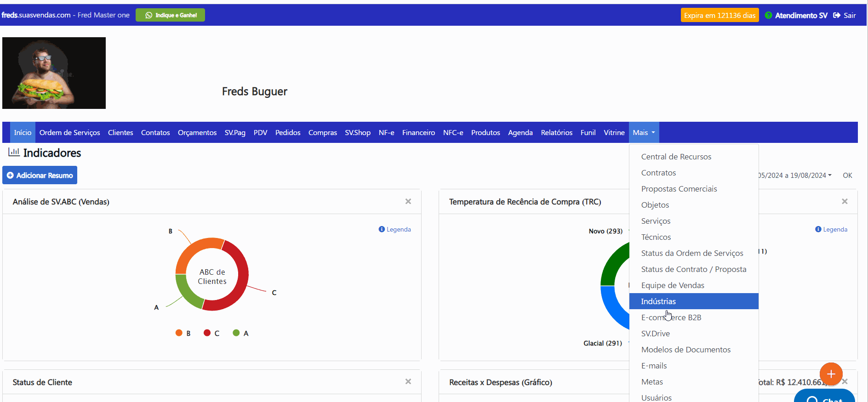Select Modelos de Documentos from dropdown

(694, 350)
